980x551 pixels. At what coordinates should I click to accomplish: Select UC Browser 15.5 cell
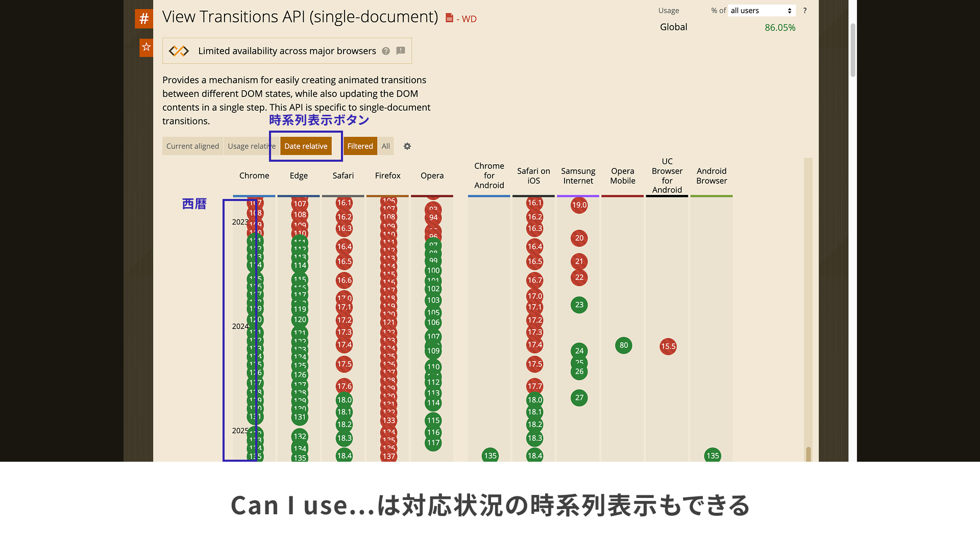(668, 346)
